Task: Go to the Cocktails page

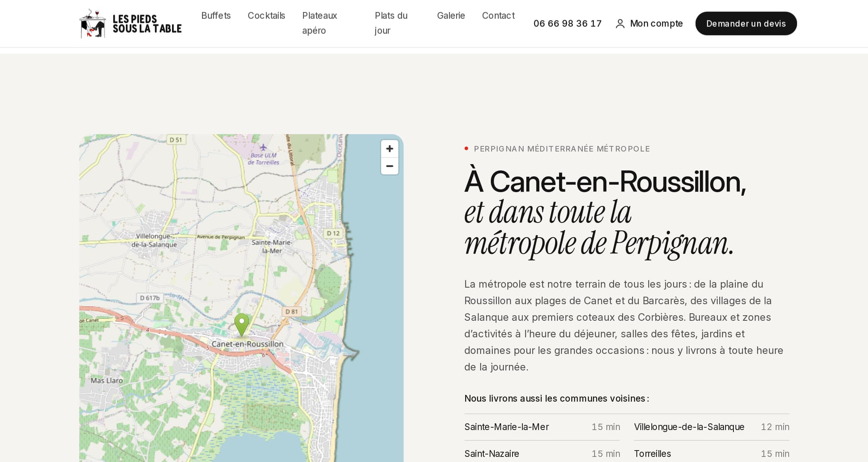Action: click(266, 16)
